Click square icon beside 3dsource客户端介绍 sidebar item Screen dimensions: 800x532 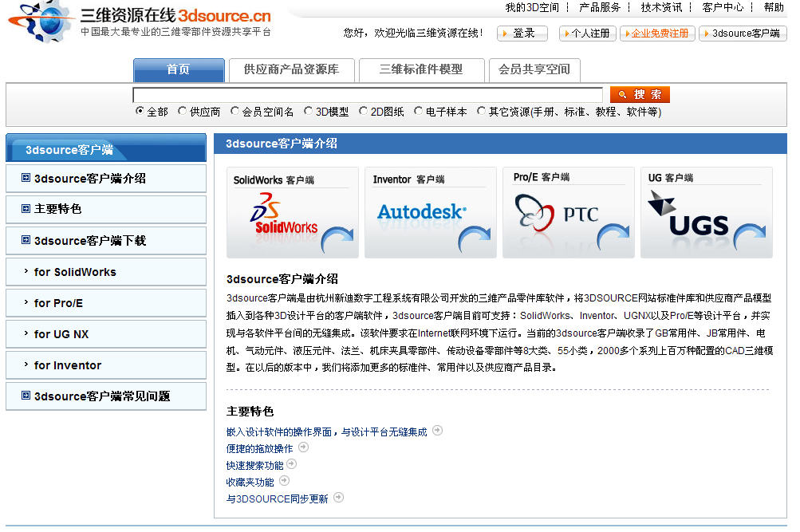(26, 178)
